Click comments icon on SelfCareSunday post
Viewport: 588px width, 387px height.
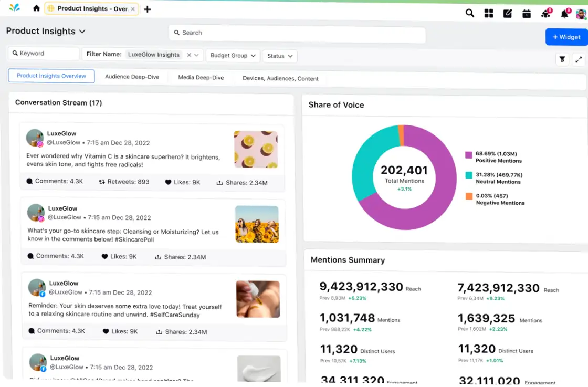[x=32, y=331]
